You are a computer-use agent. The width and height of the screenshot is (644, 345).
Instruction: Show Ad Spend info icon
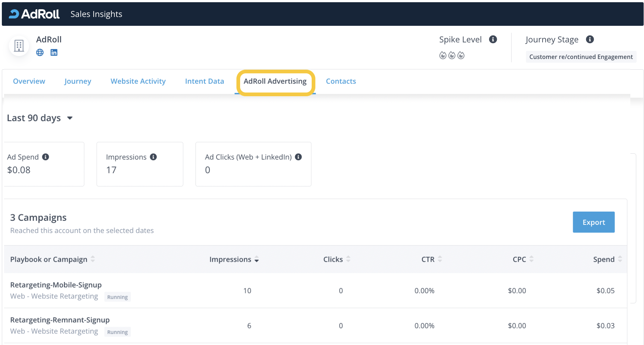pos(46,157)
